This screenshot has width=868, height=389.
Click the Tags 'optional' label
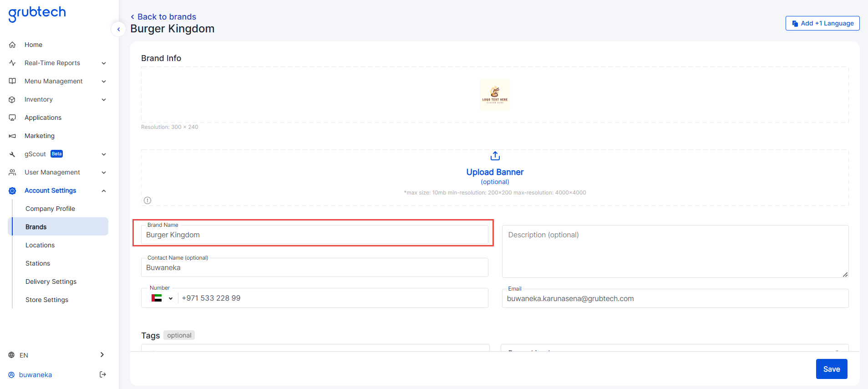click(179, 335)
